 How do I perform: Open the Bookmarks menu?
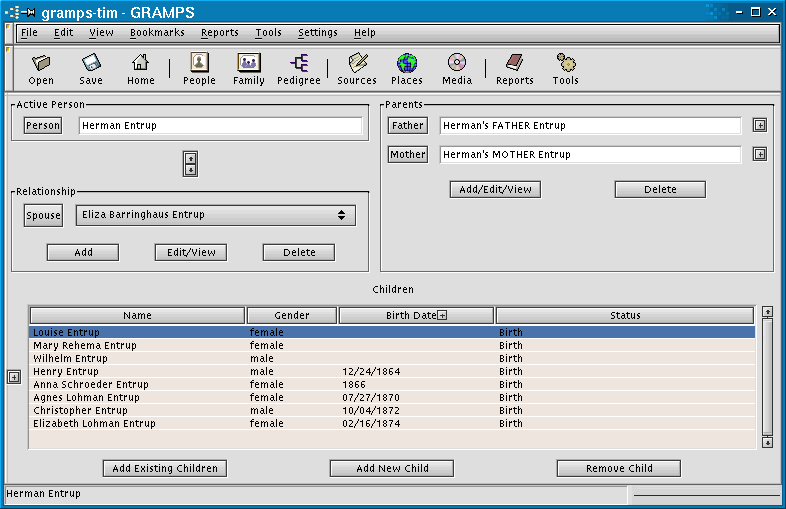pyautogui.click(x=157, y=33)
